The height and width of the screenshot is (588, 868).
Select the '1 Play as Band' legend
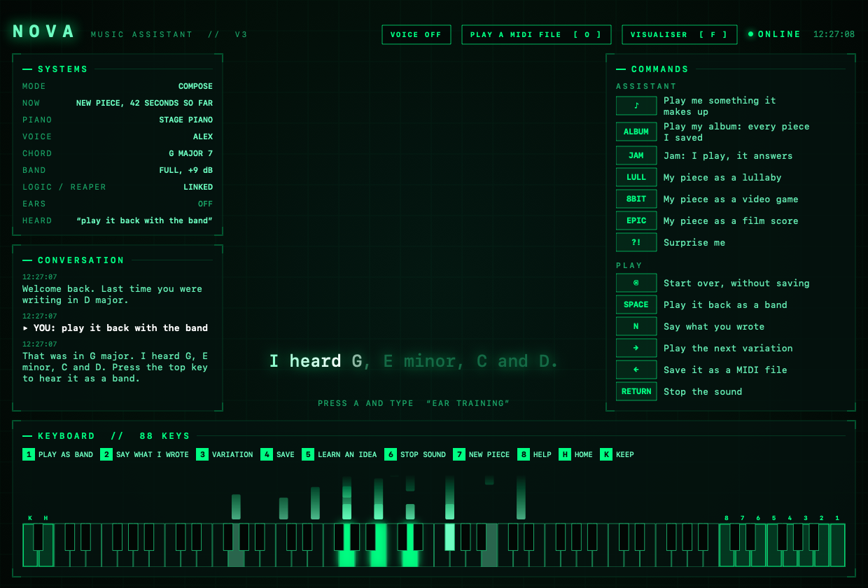(x=58, y=454)
